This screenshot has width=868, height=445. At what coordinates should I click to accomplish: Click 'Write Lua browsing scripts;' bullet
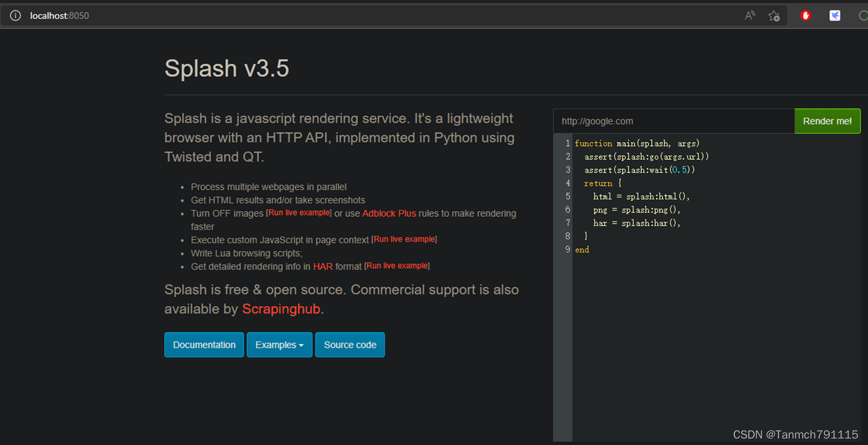pyautogui.click(x=247, y=253)
